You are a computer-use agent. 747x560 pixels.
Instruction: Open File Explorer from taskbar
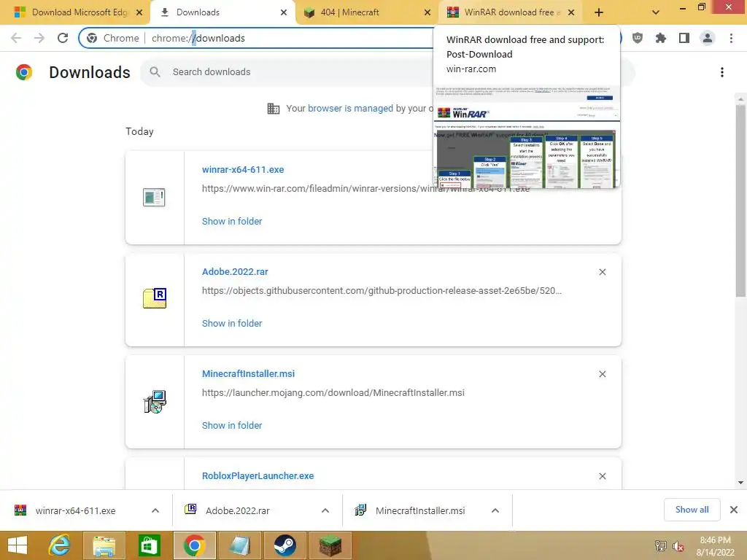pyautogui.click(x=104, y=545)
